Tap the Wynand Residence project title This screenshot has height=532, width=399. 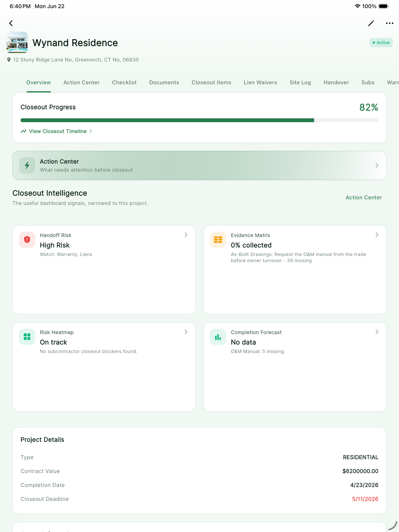coord(75,43)
